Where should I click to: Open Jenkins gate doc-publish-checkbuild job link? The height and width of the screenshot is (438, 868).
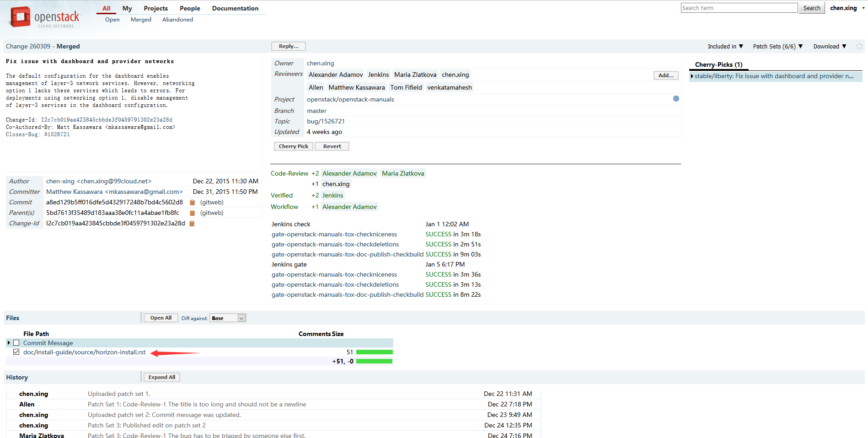pyautogui.click(x=348, y=294)
